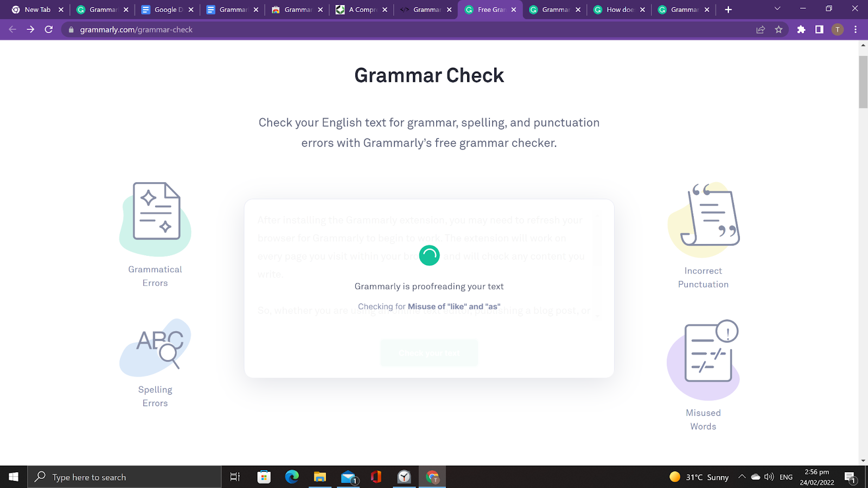This screenshot has height=488, width=868.
Task: Open the clock app on the taskbar
Action: [404, 477]
